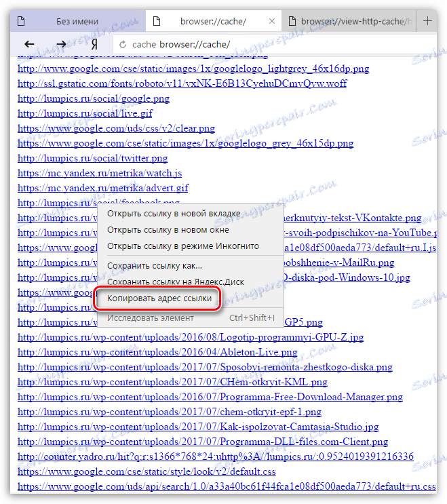The height and width of the screenshot is (504, 447).
Task: Open googlelogo_grey_46x15dp.png link
Action: tap(185, 143)
